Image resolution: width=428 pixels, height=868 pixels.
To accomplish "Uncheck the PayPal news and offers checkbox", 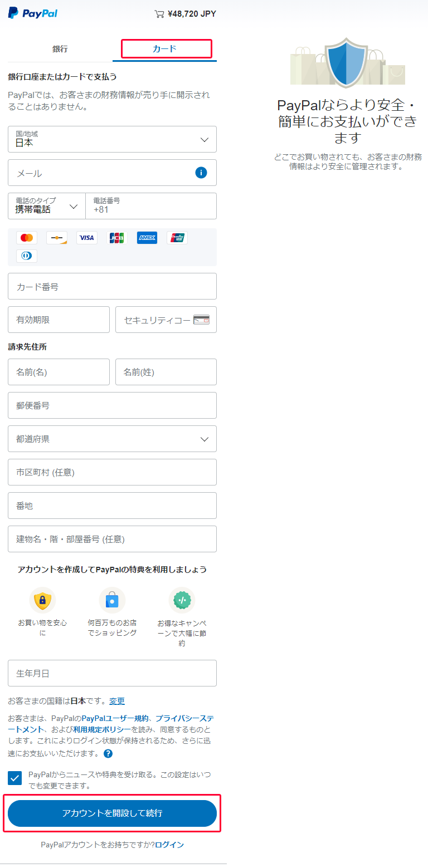I will coord(15,778).
